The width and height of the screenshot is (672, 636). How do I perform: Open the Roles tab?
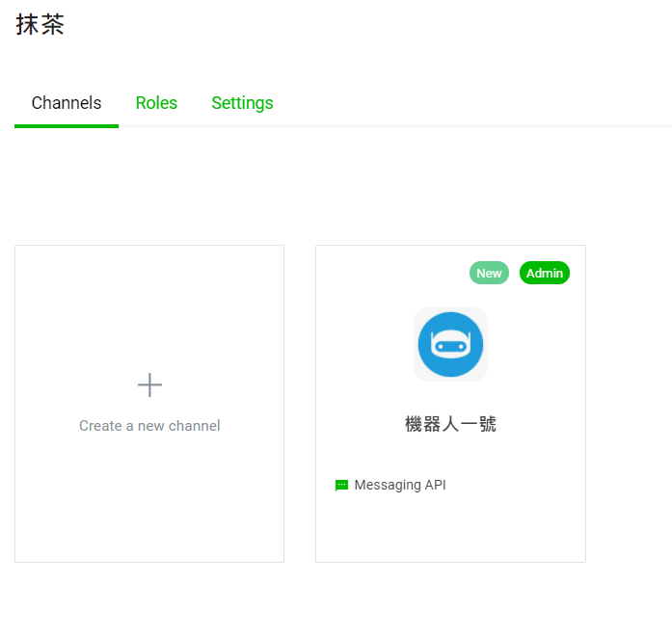click(156, 103)
